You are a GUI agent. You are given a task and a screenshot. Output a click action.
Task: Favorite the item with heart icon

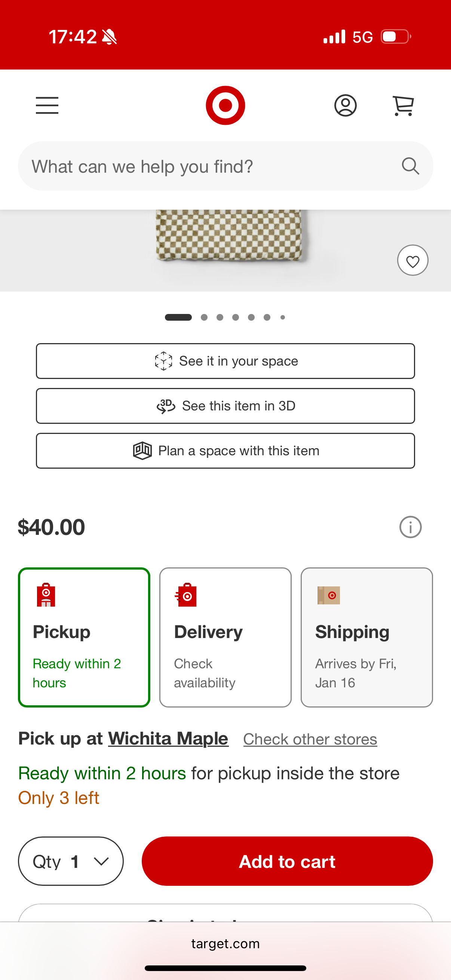pos(412,261)
